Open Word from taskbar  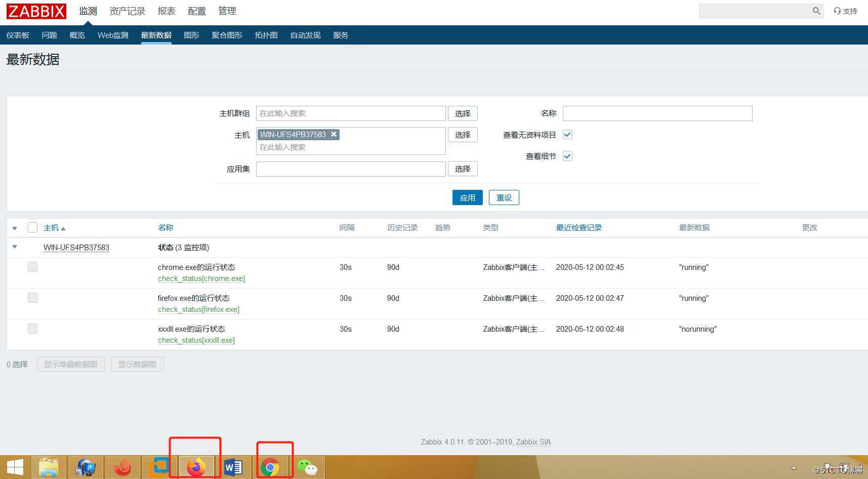tap(233, 467)
